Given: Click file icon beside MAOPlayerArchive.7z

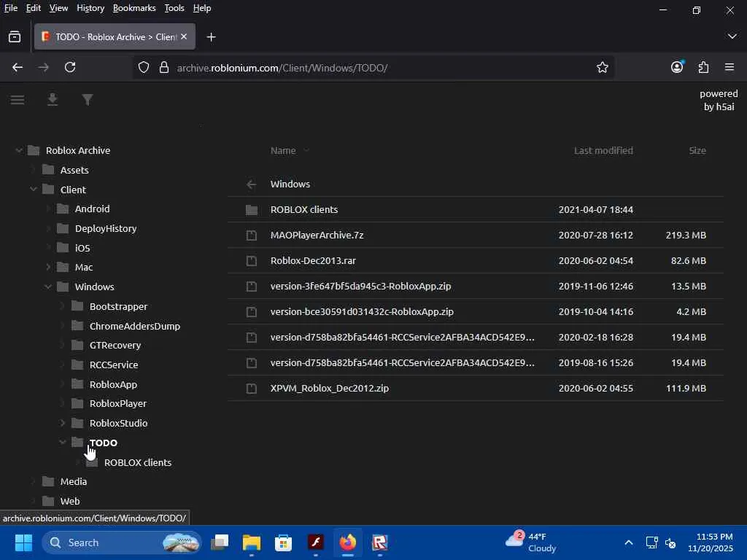Looking at the screenshot, I should coord(251,236).
